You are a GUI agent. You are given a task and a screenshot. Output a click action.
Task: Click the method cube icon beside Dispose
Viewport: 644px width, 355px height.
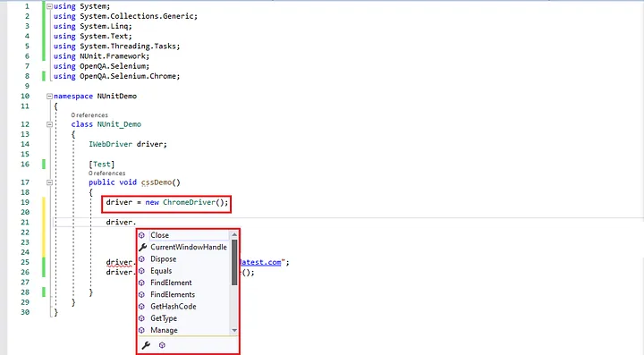point(141,259)
